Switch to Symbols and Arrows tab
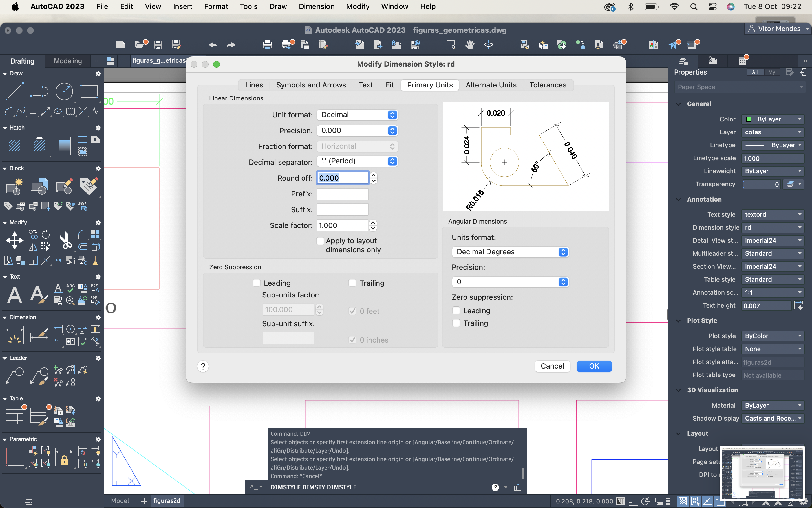This screenshot has height=508, width=812. (x=311, y=85)
